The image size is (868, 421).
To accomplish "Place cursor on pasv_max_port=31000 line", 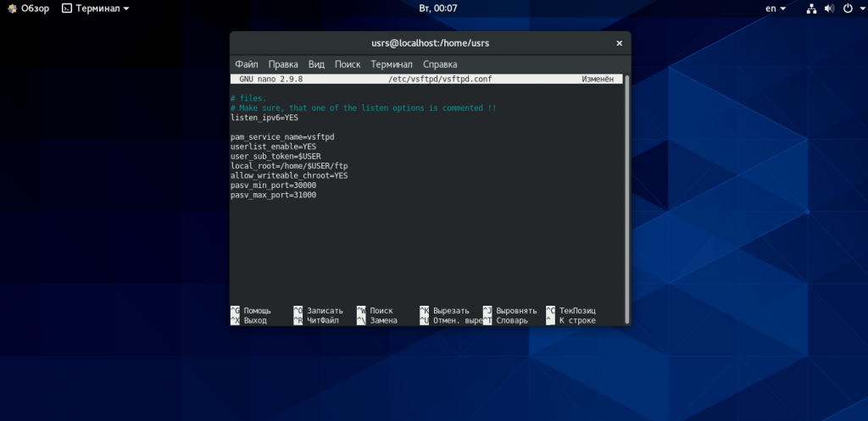I will point(274,196).
